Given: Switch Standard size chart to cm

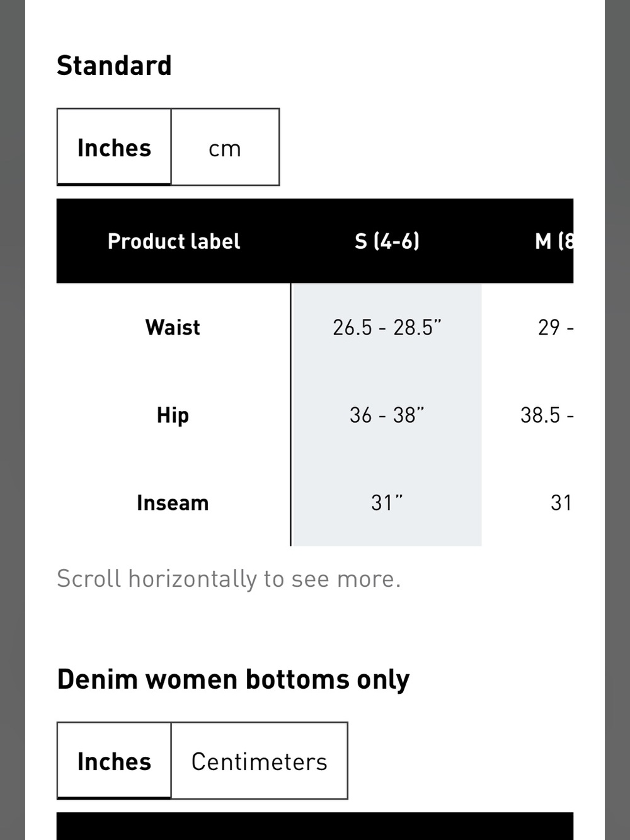Looking at the screenshot, I should (x=225, y=147).
